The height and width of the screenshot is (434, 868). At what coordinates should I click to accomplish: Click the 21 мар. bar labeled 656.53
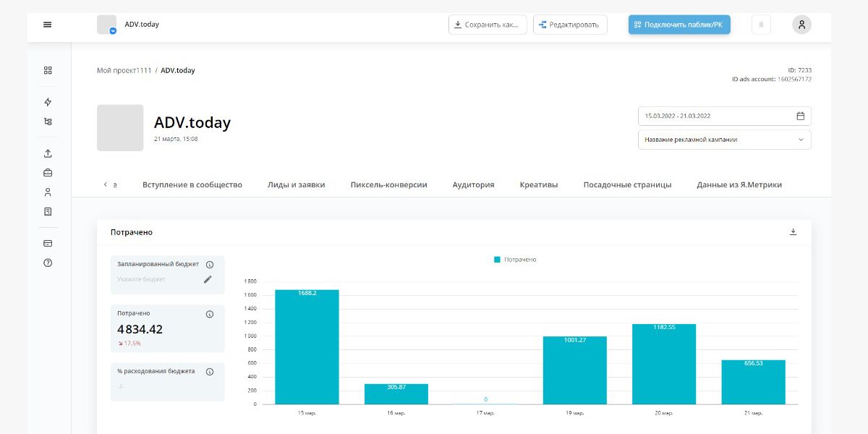tap(753, 382)
